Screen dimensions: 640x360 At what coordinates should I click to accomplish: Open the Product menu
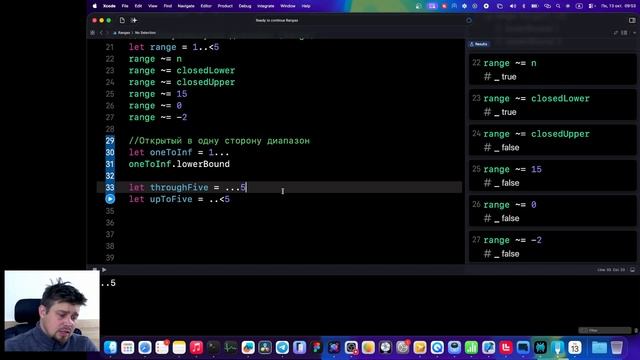225,6
